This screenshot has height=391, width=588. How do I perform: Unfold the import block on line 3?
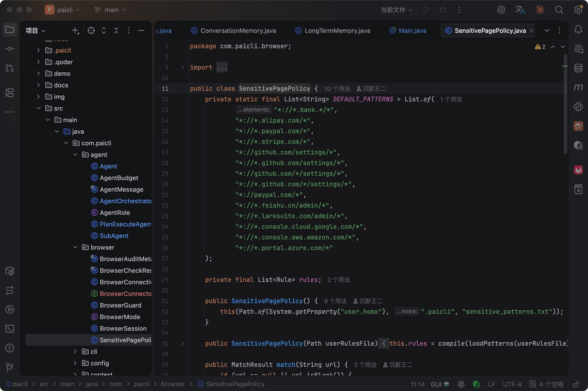(x=183, y=67)
